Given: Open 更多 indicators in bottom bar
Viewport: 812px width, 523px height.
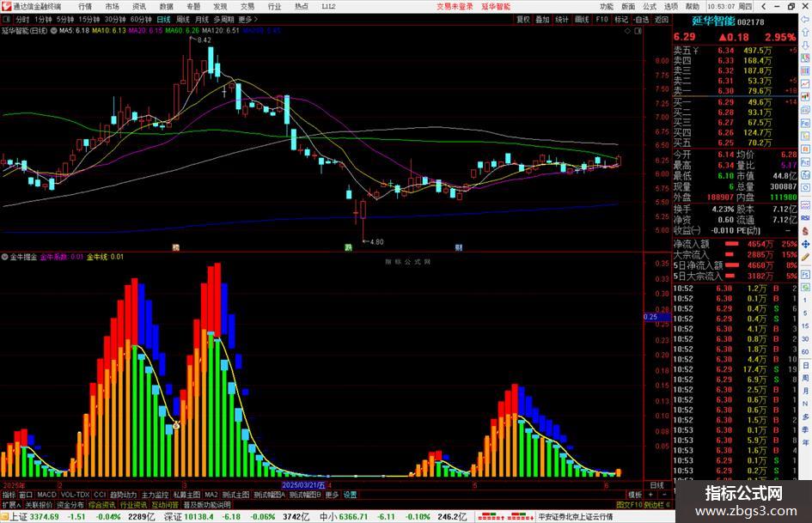Looking at the screenshot, I should (x=332, y=495).
